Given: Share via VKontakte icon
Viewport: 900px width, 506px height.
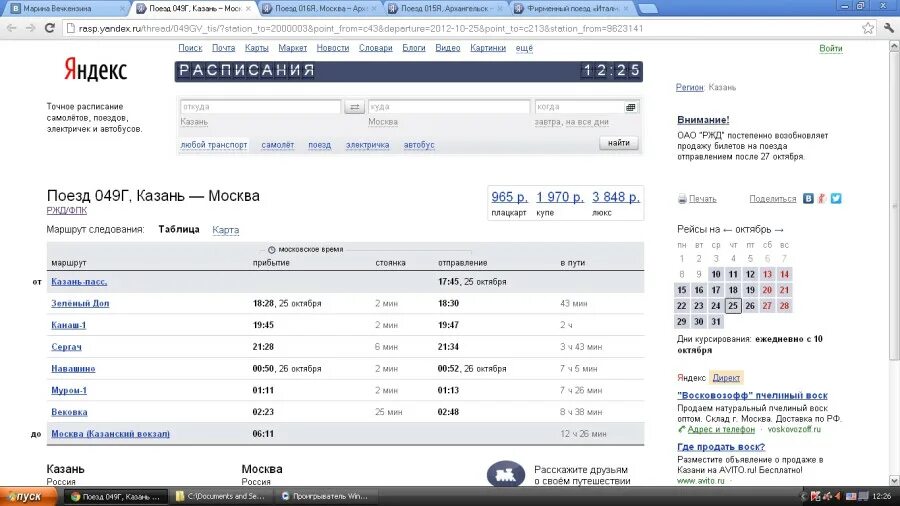Looking at the screenshot, I should click(x=808, y=198).
